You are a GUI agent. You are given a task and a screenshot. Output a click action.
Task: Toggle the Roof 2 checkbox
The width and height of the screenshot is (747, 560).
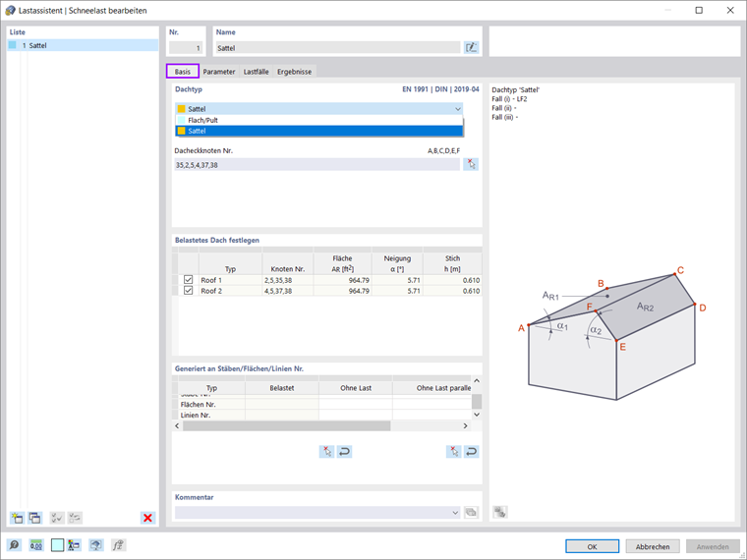coord(188,291)
